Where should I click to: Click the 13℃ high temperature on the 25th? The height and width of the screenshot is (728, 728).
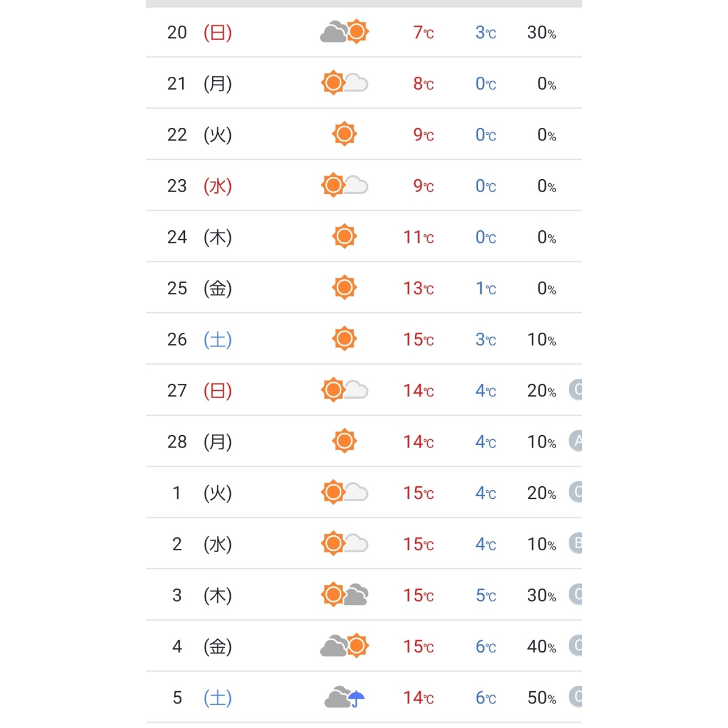click(419, 288)
